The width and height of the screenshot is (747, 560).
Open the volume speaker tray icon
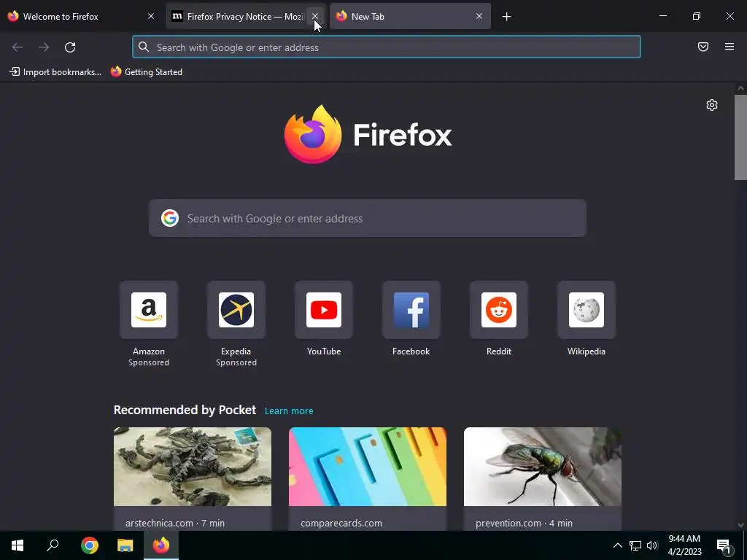[652, 545]
